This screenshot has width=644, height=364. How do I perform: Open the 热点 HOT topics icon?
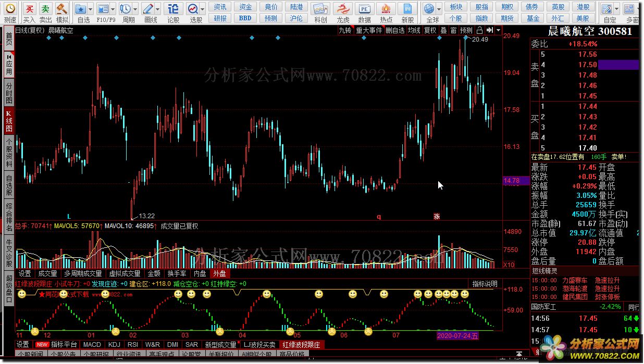click(386, 9)
